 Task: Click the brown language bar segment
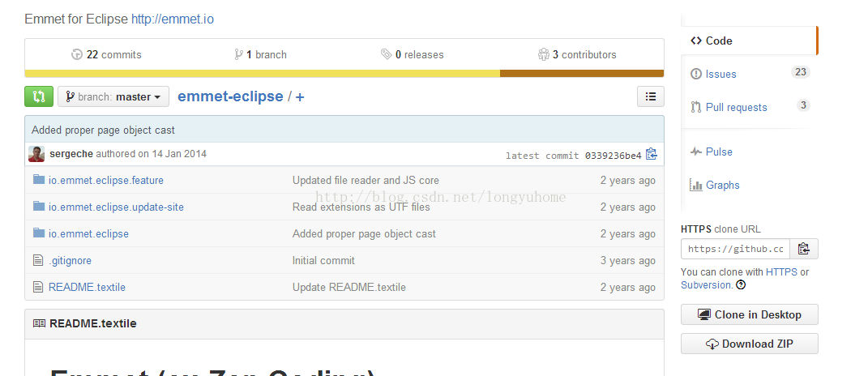[582, 73]
